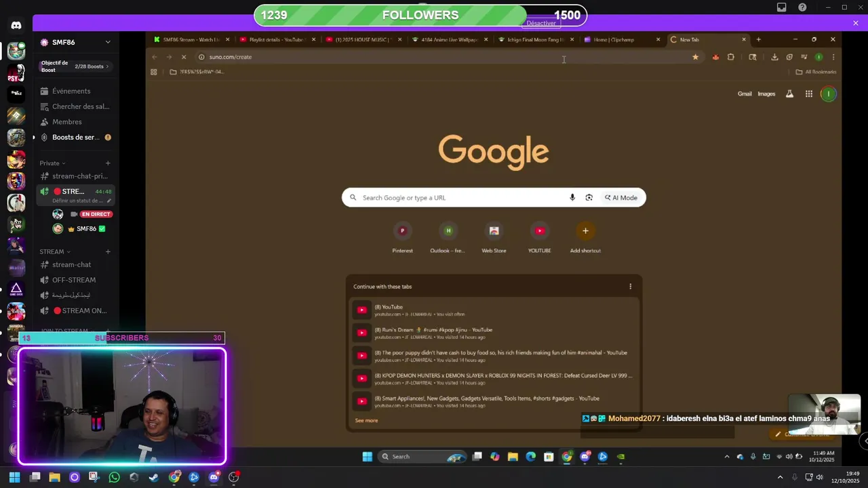Switch to Home Clipchamp tab

click(x=620, y=39)
